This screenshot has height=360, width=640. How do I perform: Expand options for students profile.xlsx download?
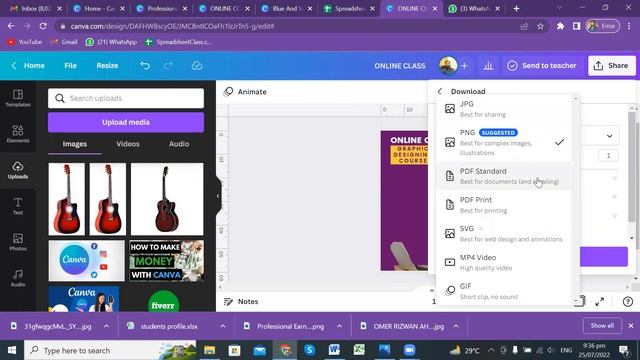(223, 326)
